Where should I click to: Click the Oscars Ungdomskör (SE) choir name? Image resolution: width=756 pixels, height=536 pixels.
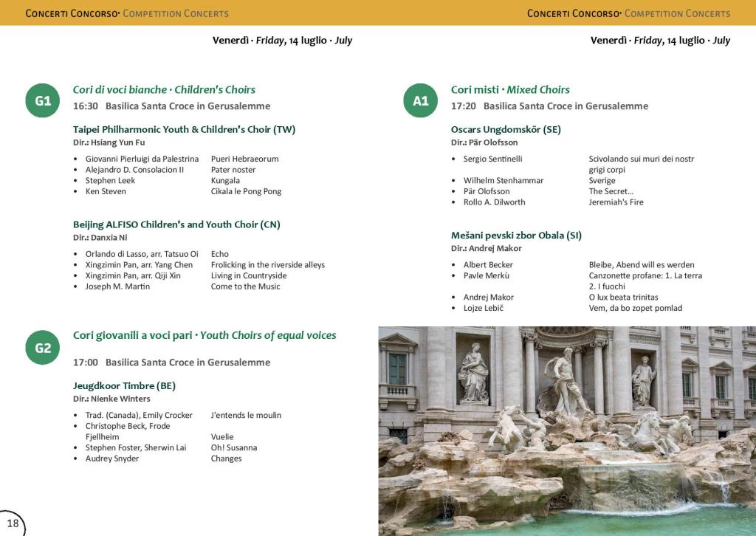click(x=506, y=129)
